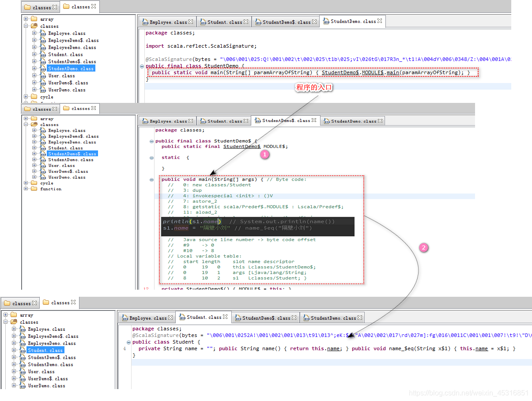Screen dimensions: 532x401
Task: Expand User.class node in bottom window tree
Action: [x=14, y=371]
